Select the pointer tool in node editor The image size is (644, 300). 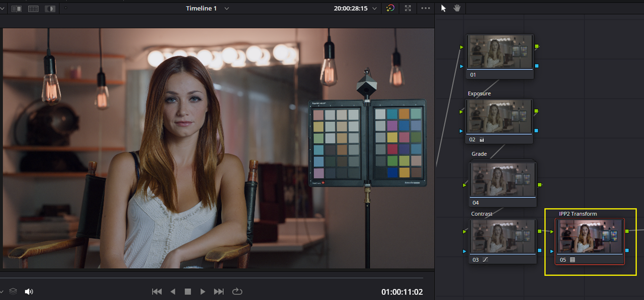pos(443,8)
